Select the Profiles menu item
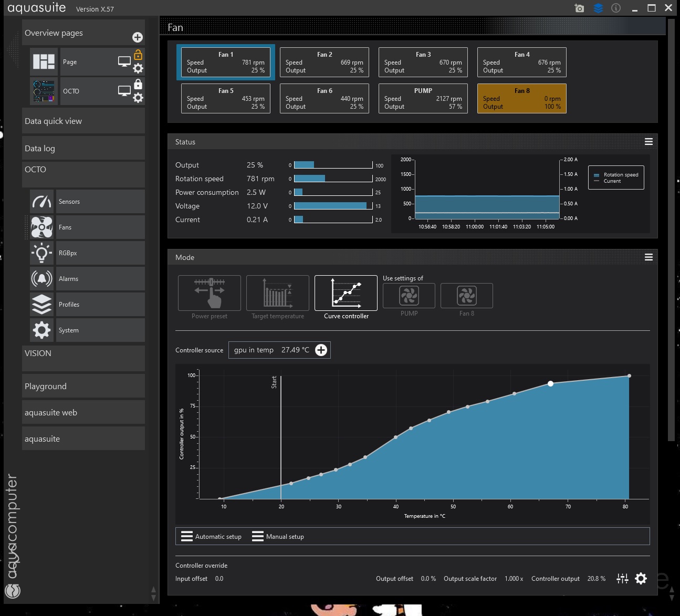Screen dimensions: 680x616 coord(100,305)
